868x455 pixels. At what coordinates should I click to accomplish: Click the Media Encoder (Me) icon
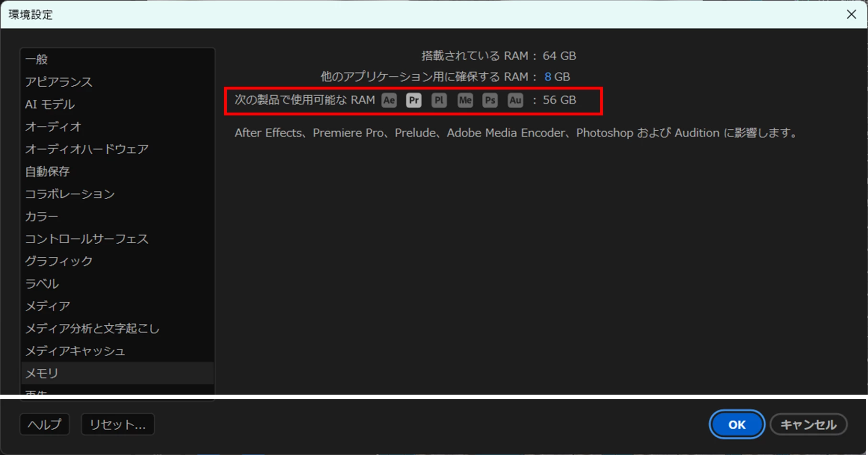[x=465, y=100]
